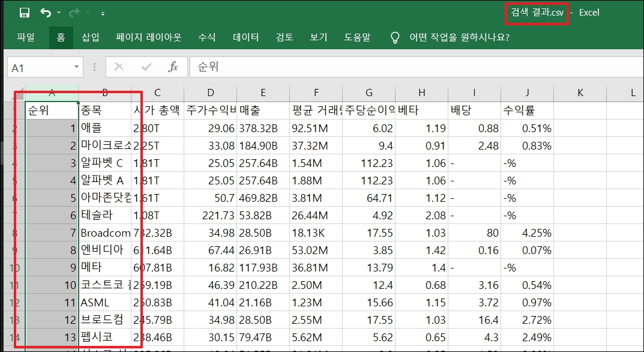
Task: Select column D header
Action: 210,93
